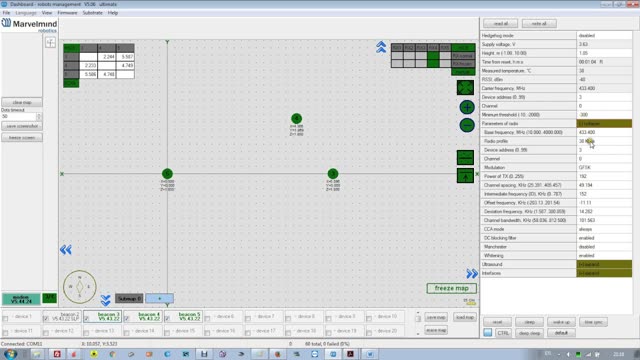This screenshot has width=640, height=360.
Task: Click the freeze map button
Action: click(451, 288)
